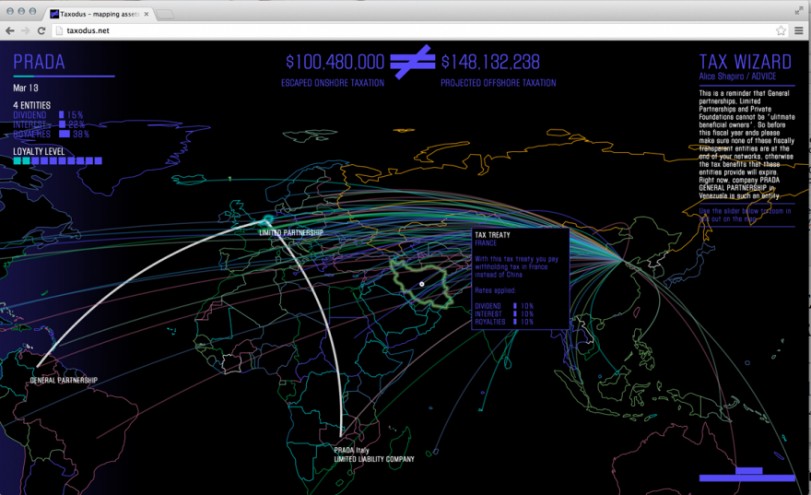Click the fullscreen arrows in window corner
Image resolution: width=811 pixels, height=495 pixels.
tap(799, 10)
